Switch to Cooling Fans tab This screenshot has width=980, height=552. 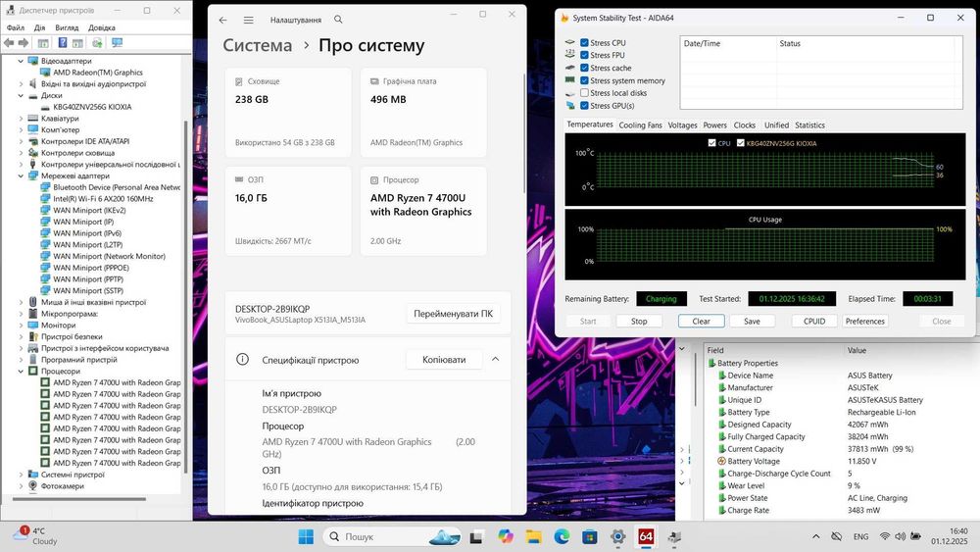pyautogui.click(x=640, y=125)
